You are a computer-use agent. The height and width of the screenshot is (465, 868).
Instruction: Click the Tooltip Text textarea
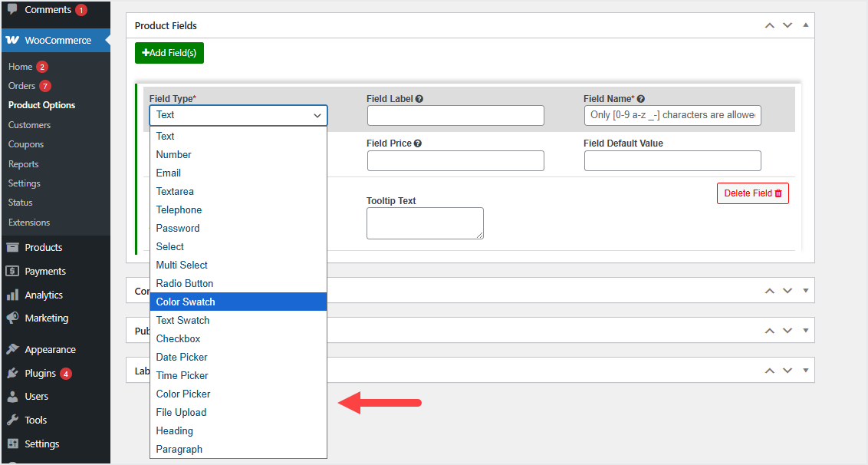pos(425,223)
